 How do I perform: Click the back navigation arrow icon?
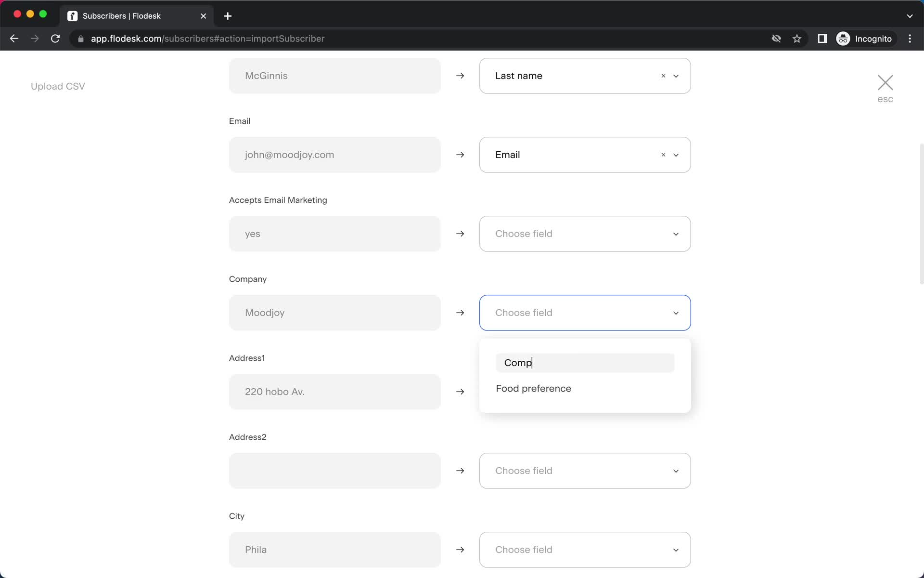point(13,39)
